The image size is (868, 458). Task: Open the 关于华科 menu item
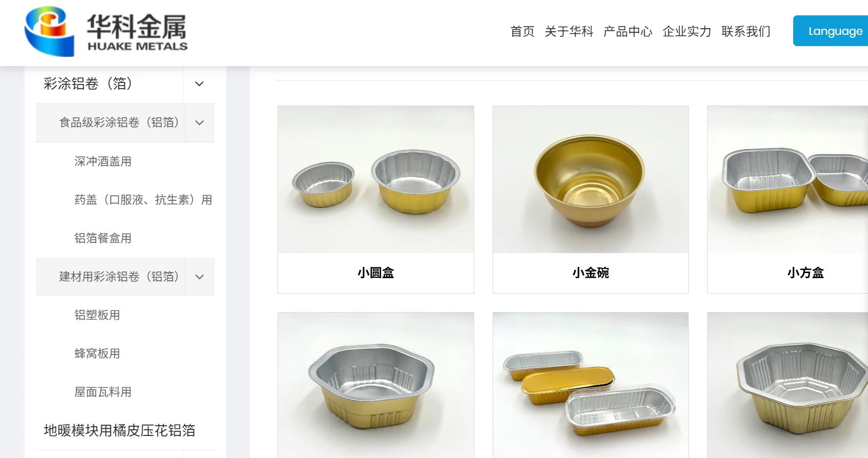(569, 31)
